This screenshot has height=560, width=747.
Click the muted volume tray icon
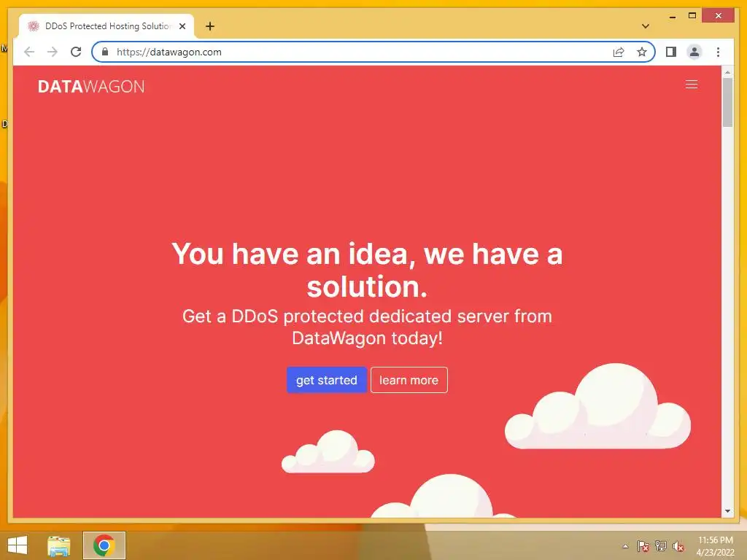click(678, 546)
